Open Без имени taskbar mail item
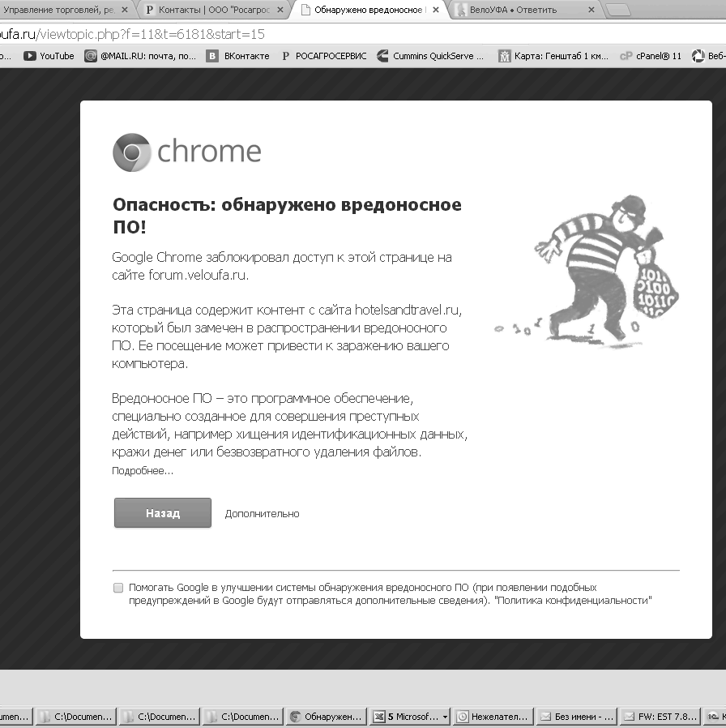This screenshot has width=726, height=728. [577, 717]
